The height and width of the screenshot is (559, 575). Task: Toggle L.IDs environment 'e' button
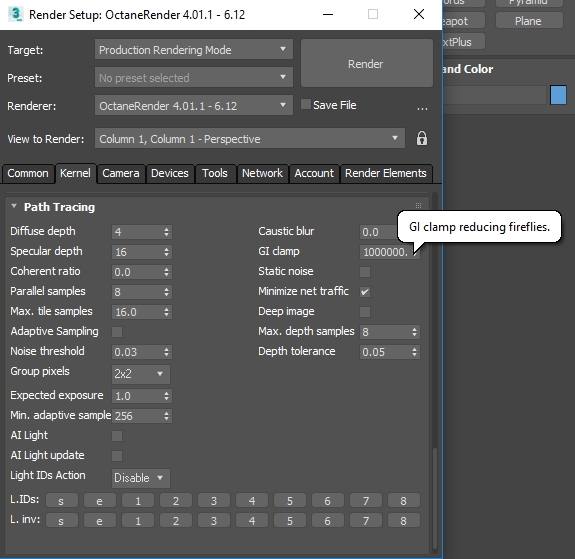point(100,501)
